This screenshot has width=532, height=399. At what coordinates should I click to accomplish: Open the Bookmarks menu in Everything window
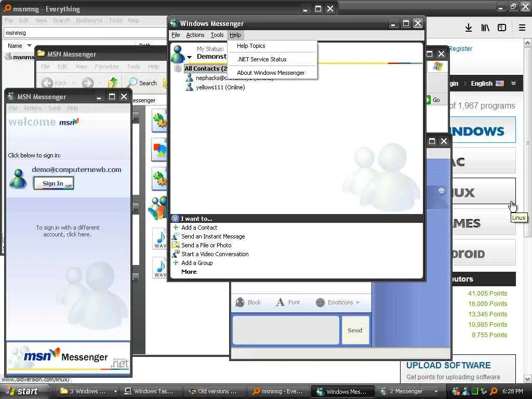point(89,20)
